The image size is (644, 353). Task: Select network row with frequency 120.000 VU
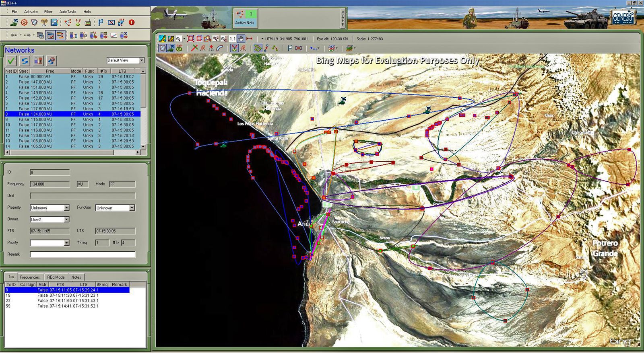coord(72,135)
